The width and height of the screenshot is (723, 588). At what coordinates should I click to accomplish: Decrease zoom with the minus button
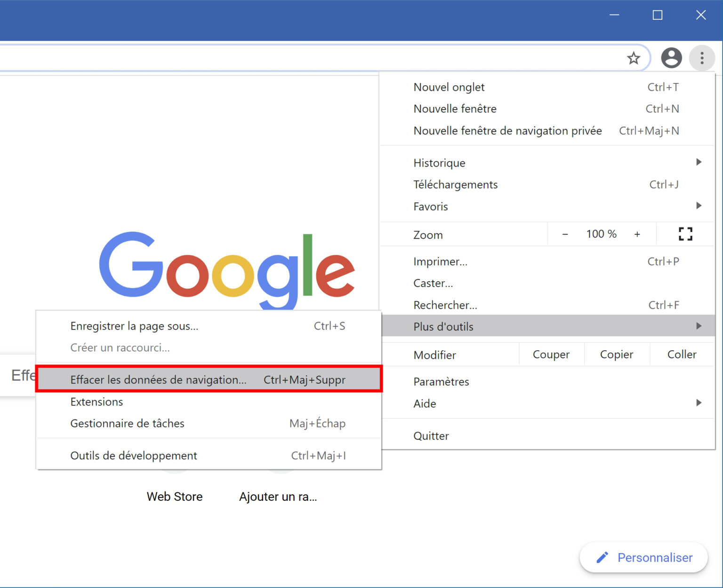565,234
